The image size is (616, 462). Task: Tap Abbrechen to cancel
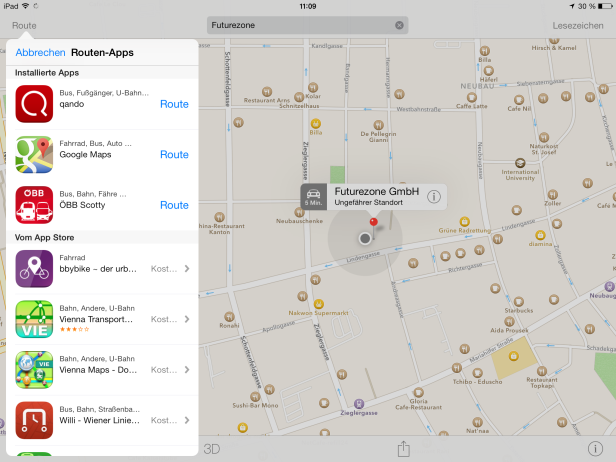[40, 52]
